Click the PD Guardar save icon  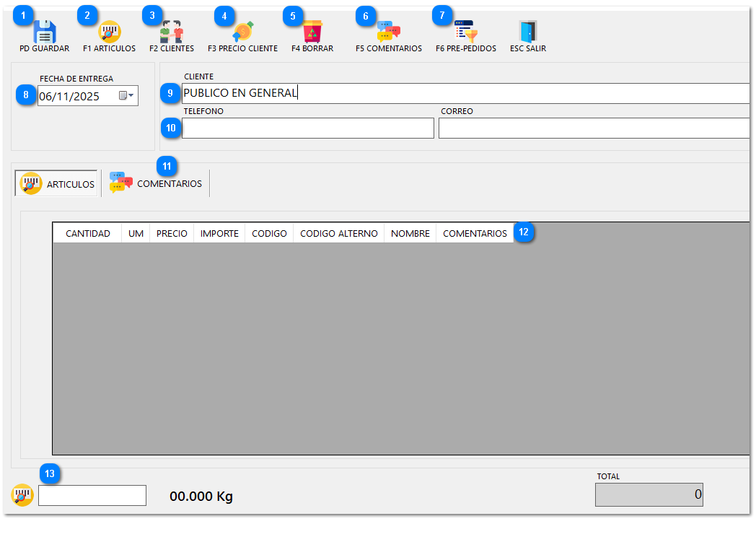pyautogui.click(x=44, y=32)
